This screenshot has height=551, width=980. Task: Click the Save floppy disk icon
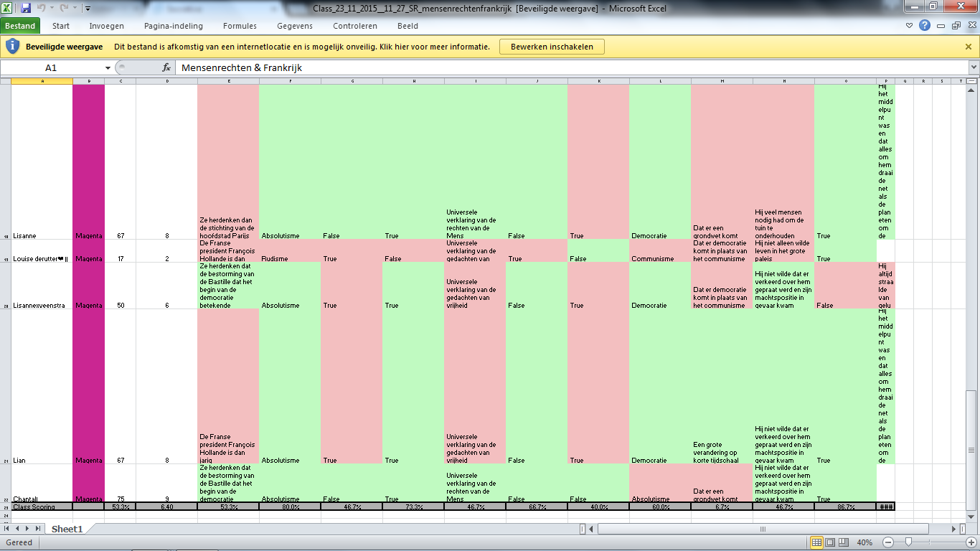coord(26,9)
